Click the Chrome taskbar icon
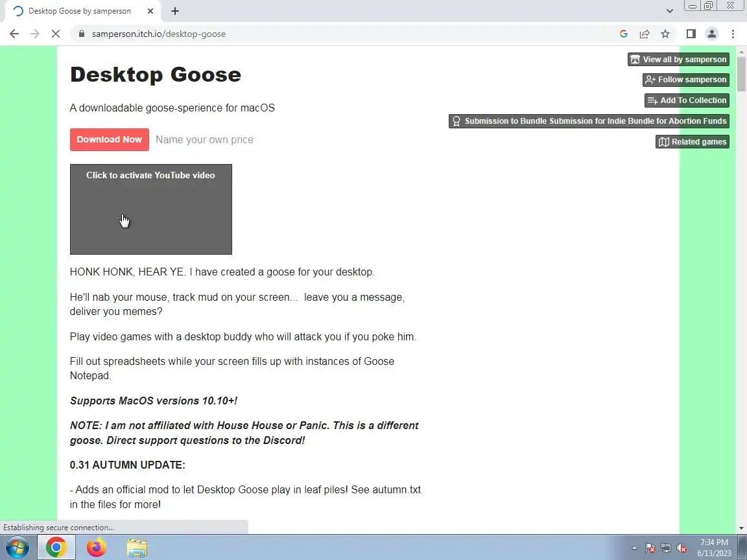The image size is (747, 560). pyautogui.click(x=56, y=548)
